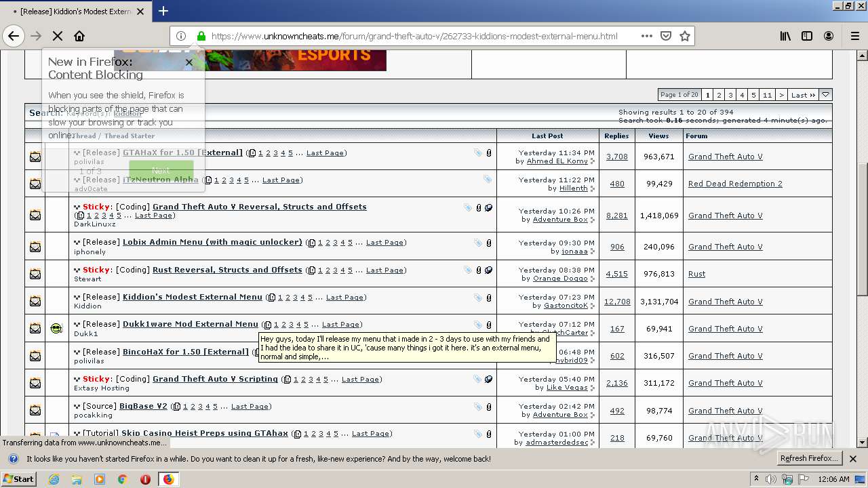Close the Content Blocking popup

[189, 62]
